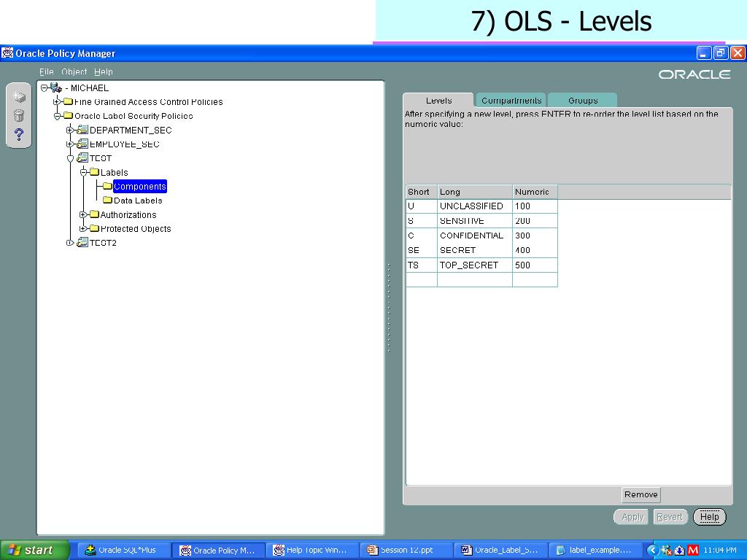Click the red M system tray icon
Screen dimensions: 747x560
693,550
